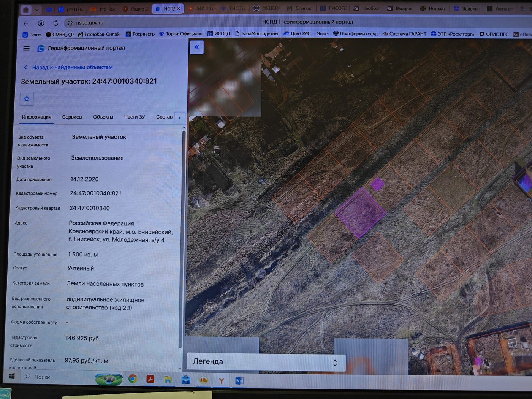Click value 97,95 руб./кв. м
This screenshot has height=399, width=532.
coord(86,361)
